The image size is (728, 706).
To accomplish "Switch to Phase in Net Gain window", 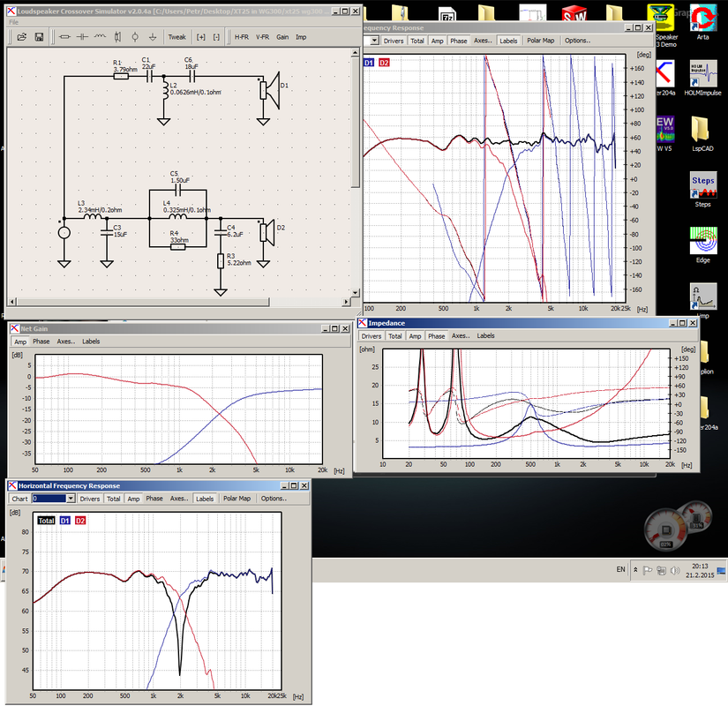I will 41,342.
